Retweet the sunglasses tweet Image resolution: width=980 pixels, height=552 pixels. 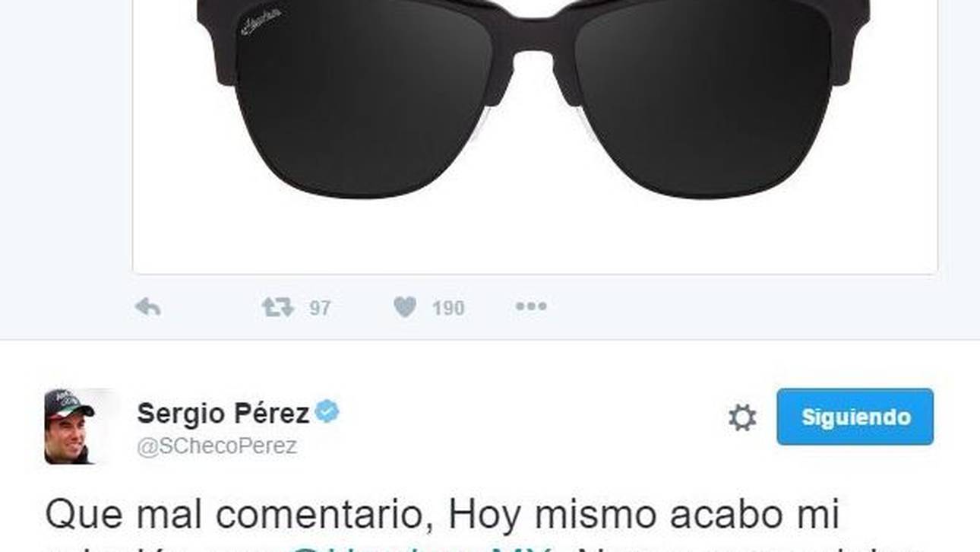277,307
